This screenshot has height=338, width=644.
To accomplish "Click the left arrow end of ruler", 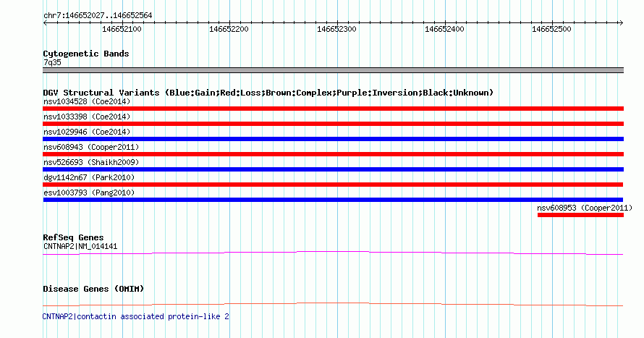I will point(45,23).
